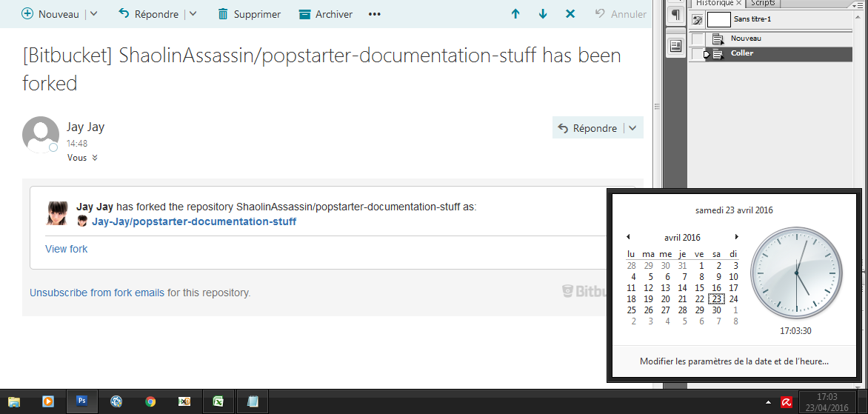This screenshot has height=414, width=868.
Task: Click the avril 2016 calendar header
Action: (682, 238)
